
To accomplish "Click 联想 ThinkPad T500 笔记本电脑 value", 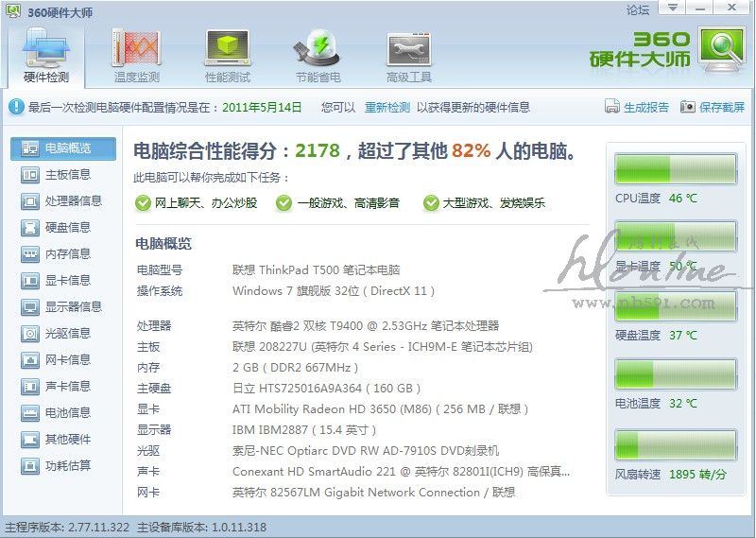I will coord(317,269).
